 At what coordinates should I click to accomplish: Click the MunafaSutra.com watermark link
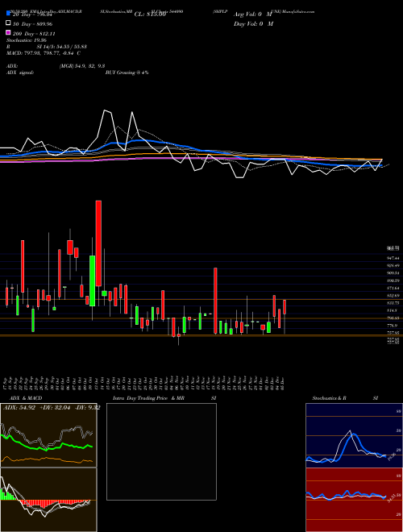[298, 11]
